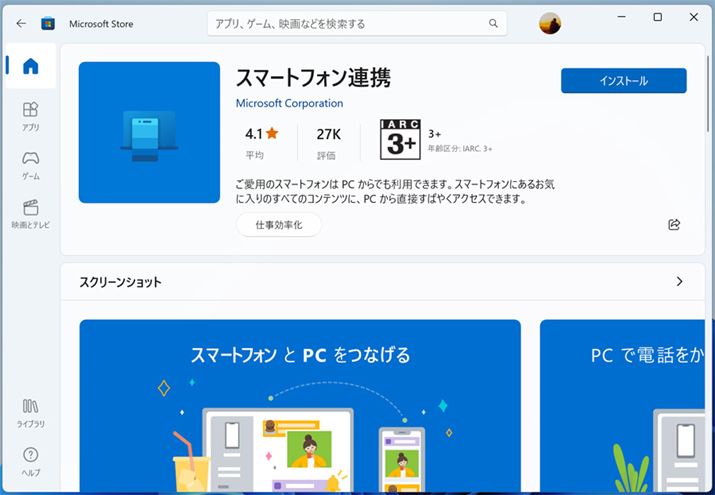Screen dimensions: 715x495
Task: Install the スマートフォン連携 app
Action: click(623, 81)
